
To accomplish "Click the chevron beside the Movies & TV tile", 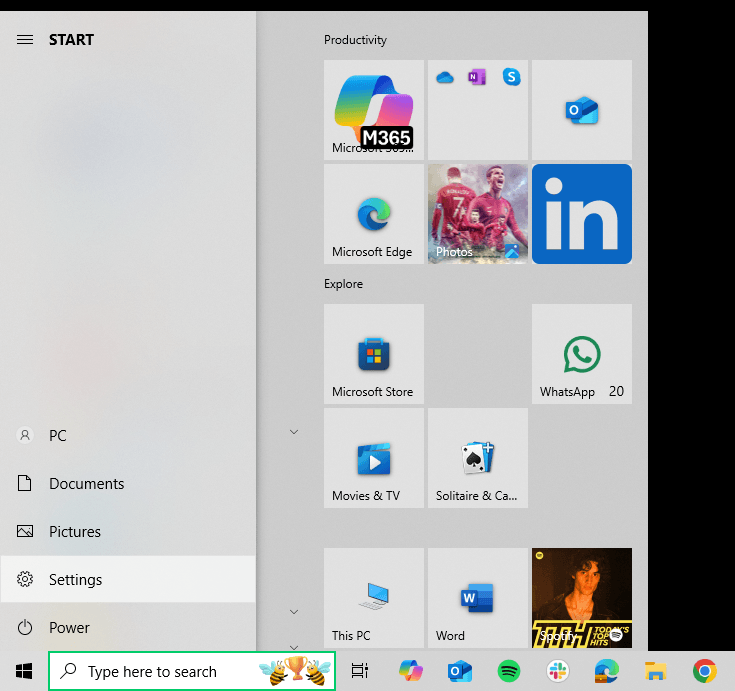I will click(x=294, y=432).
